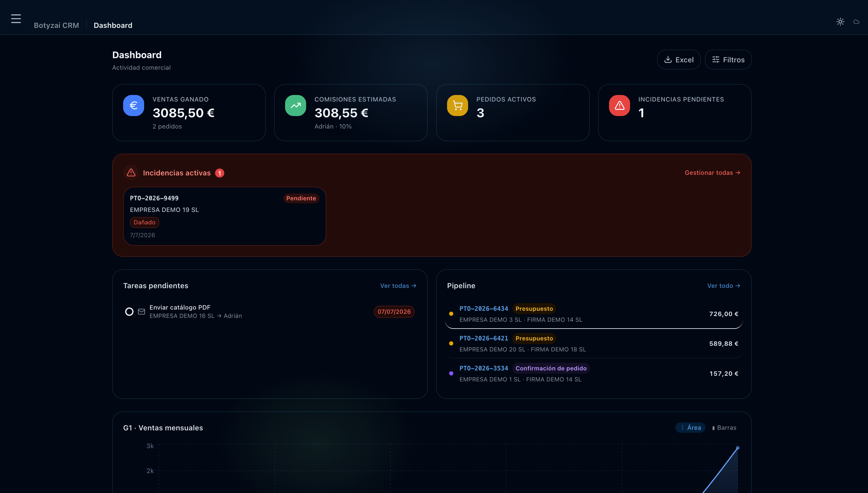The width and height of the screenshot is (868, 493).
Task: Click amount 589,88 € in pipeline
Action: tap(724, 343)
